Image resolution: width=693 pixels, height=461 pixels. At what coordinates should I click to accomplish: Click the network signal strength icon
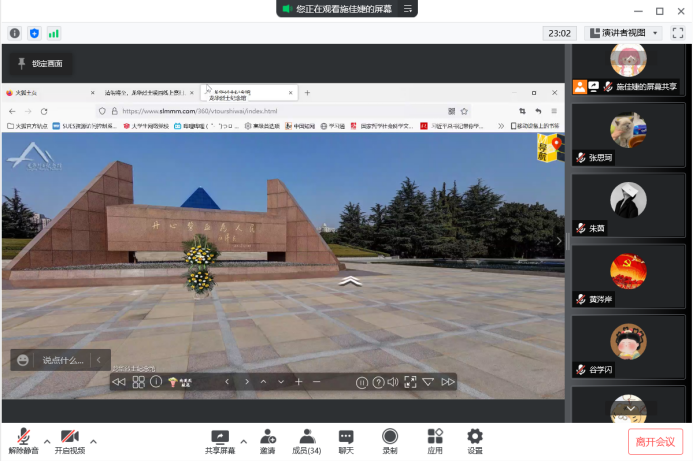pyautogui.click(x=53, y=33)
